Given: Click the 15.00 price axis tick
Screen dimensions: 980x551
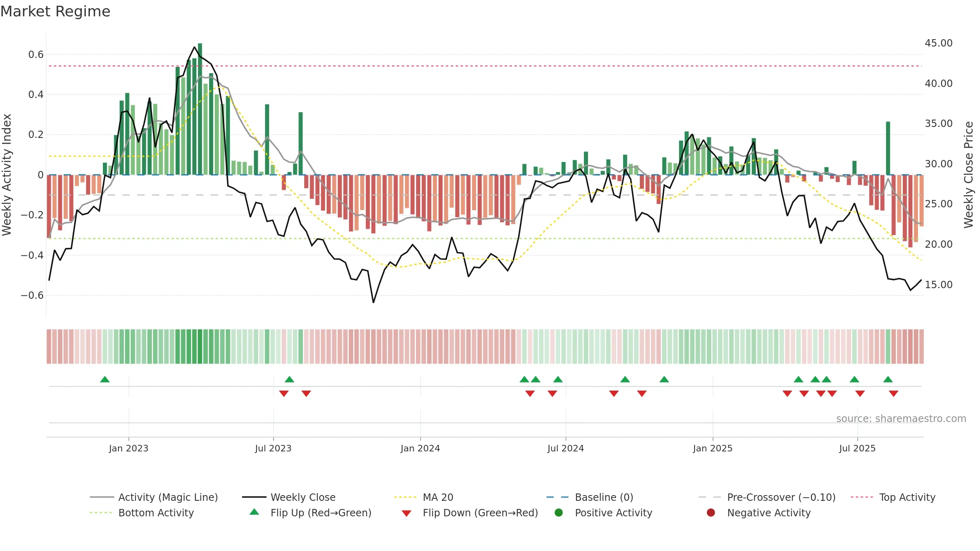Looking at the screenshot, I should [938, 285].
